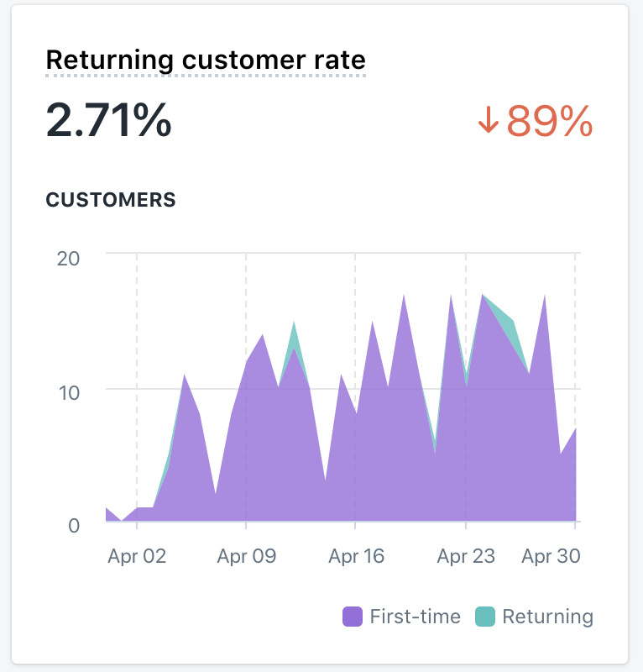Toggle the First-time legend label
The image size is (643, 672).
(x=415, y=617)
